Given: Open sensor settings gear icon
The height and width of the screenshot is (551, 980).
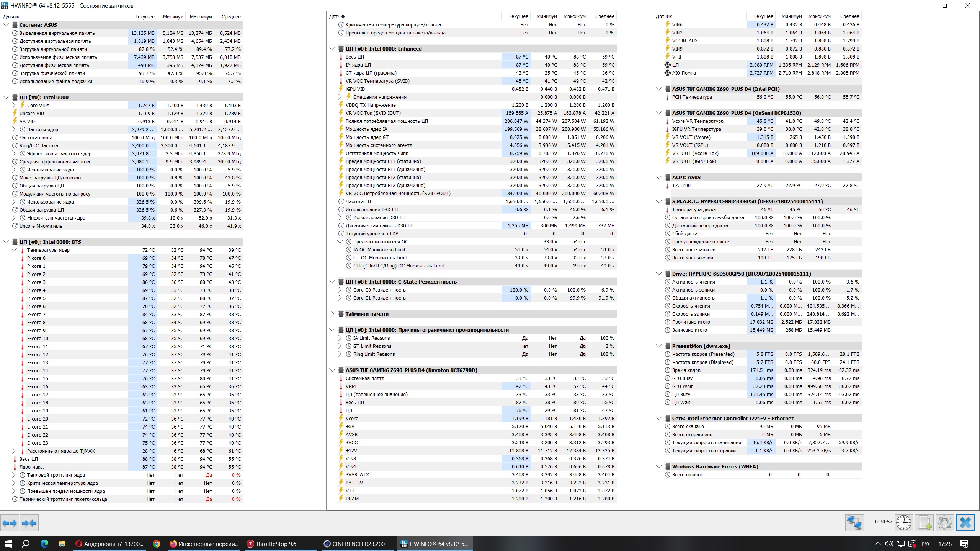Looking at the screenshot, I should click(x=944, y=523).
